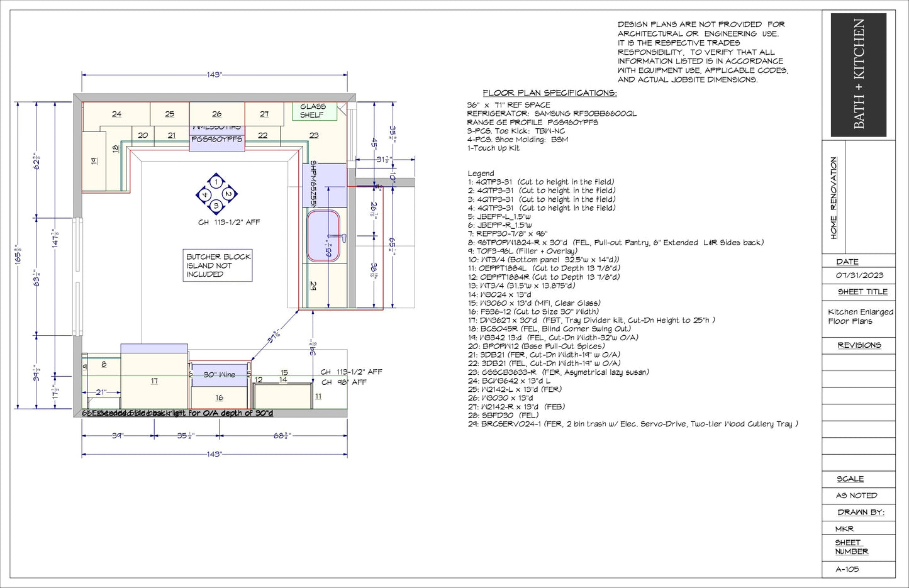The width and height of the screenshot is (909, 588).
Task: Click elevation marker number 2 in the diamond symbol
Action: coord(228,194)
